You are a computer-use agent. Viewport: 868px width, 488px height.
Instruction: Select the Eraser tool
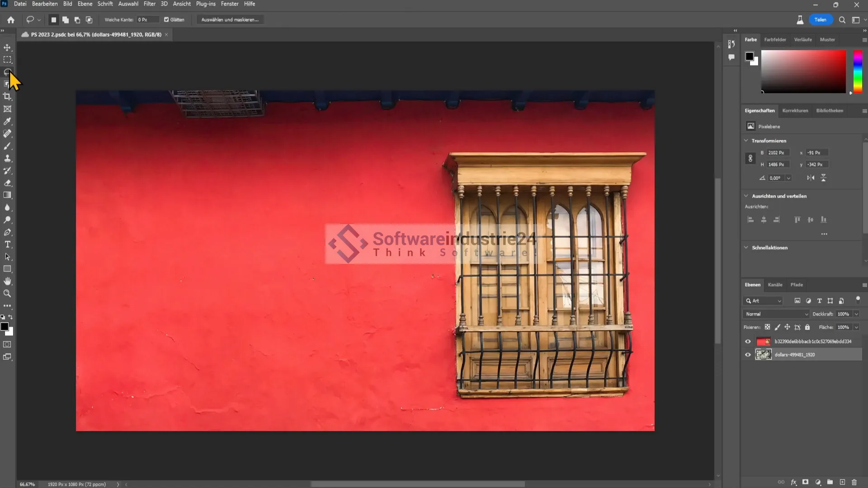pos(7,183)
